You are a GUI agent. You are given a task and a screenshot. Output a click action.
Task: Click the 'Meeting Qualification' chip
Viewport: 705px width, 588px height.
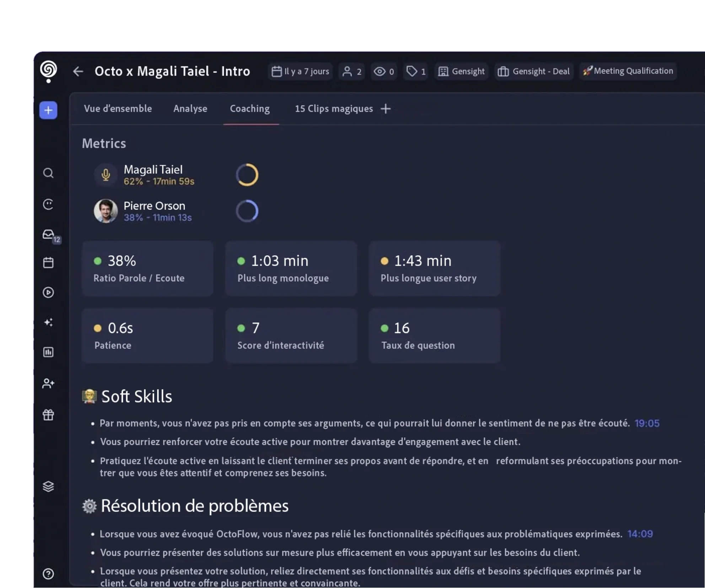point(628,71)
